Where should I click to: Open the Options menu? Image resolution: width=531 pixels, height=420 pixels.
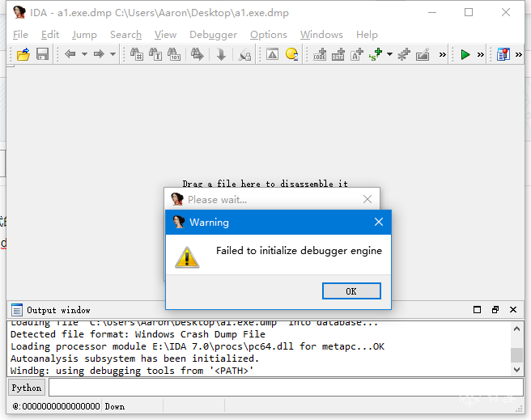pyautogui.click(x=269, y=35)
